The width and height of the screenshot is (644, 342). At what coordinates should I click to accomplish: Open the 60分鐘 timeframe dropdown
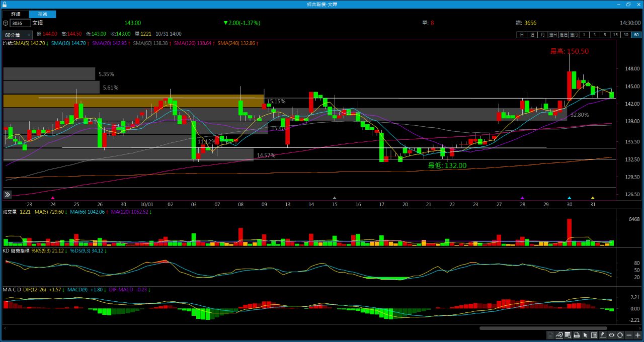point(17,35)
